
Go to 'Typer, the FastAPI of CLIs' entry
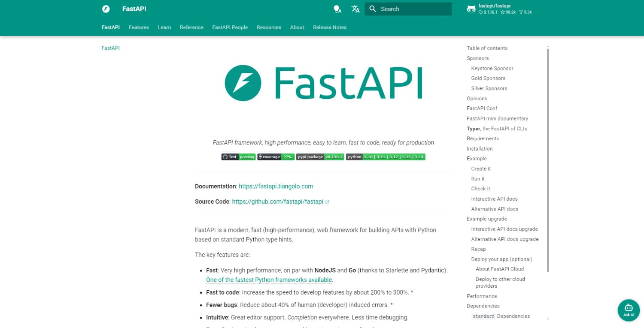tap(497, 129)
